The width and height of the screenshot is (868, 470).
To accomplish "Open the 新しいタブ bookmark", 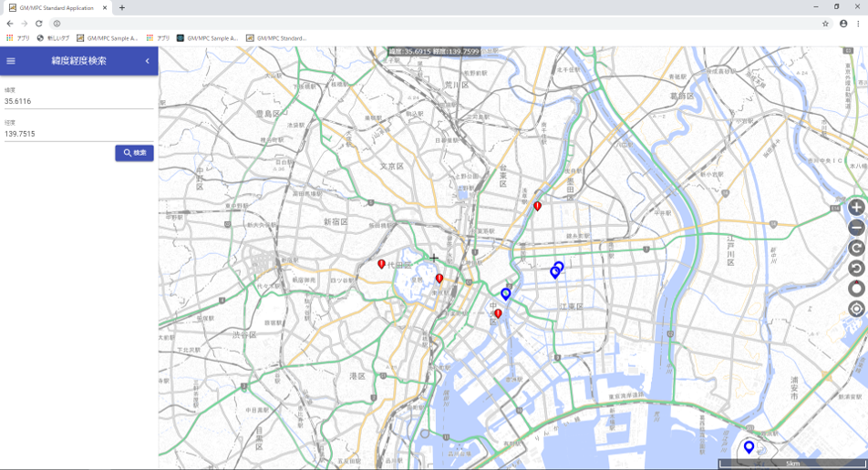I will [54, 38].
